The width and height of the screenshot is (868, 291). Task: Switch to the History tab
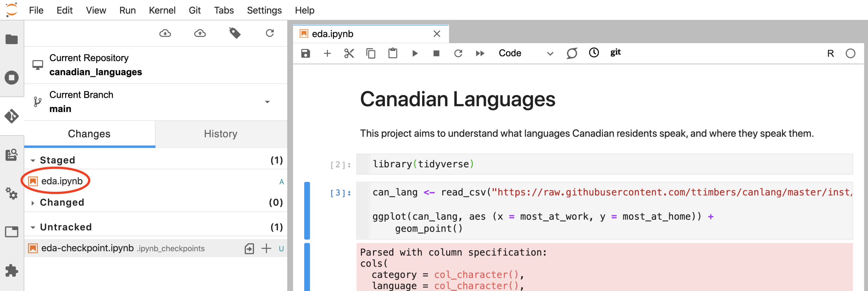click(x=221, y=134)
